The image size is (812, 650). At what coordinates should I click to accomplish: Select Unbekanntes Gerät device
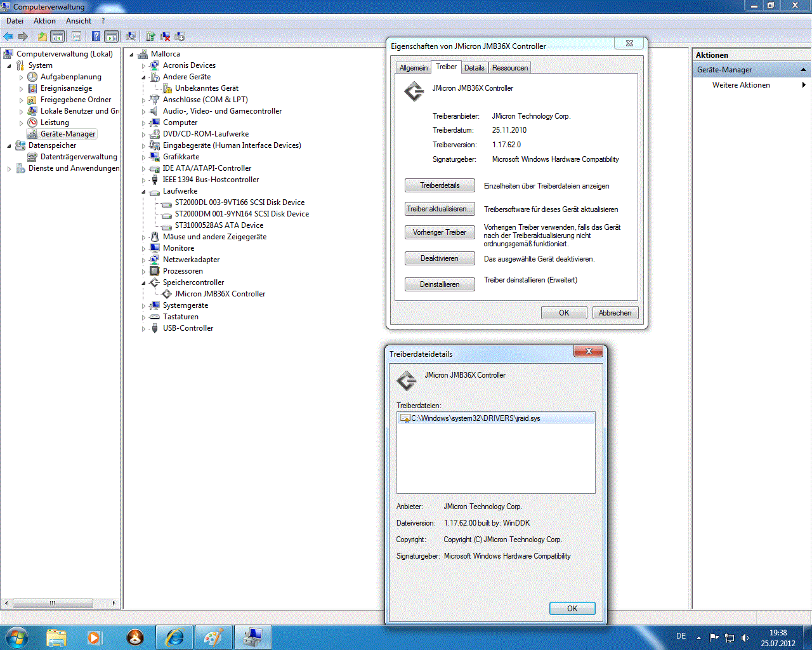coord(207,88)
